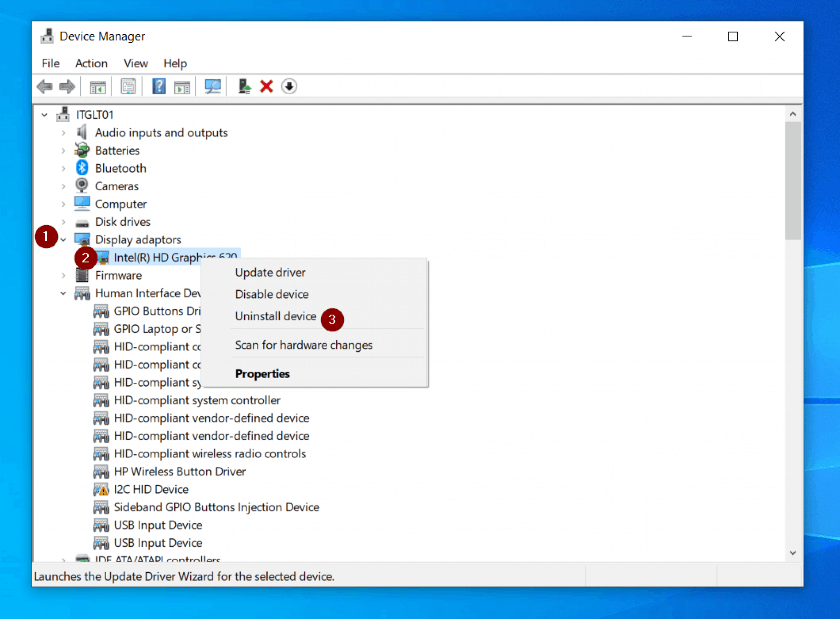
Task: Select the Update driver toolbar icon
Action: pyautogui.click(x=244, y=86)
